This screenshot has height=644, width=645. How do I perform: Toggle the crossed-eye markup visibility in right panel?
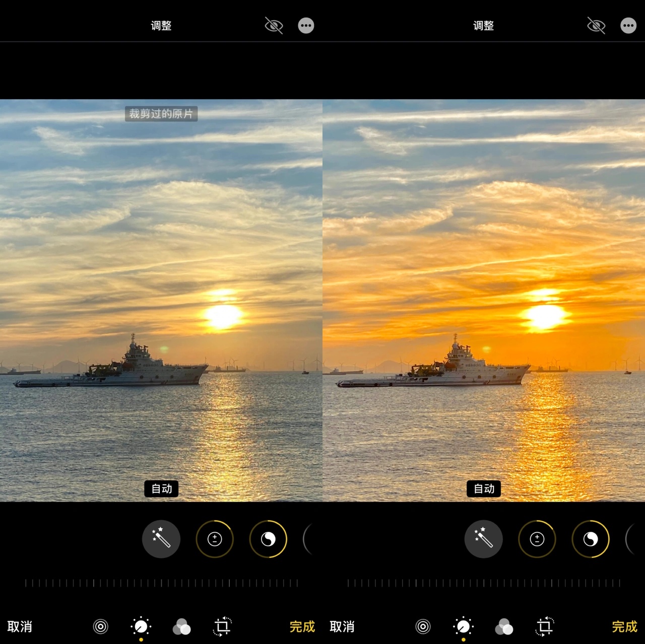596,26
